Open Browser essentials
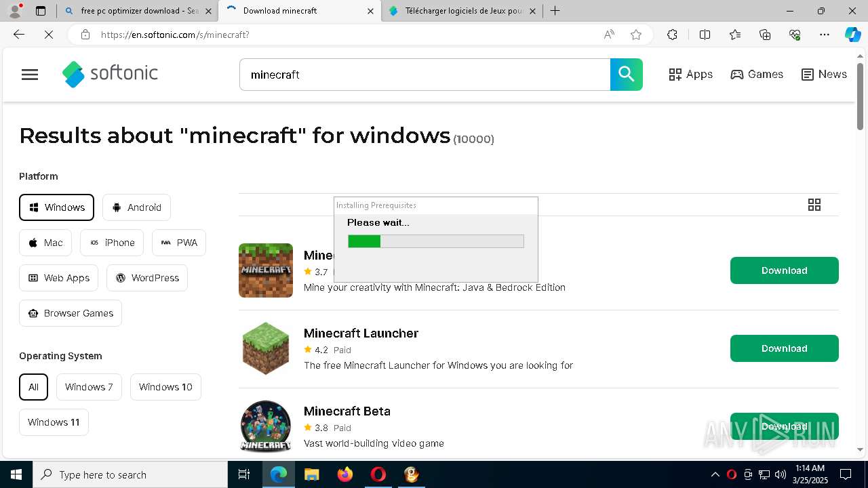The height and width of the screenshot is (488, 868). [x=795, y=35]
